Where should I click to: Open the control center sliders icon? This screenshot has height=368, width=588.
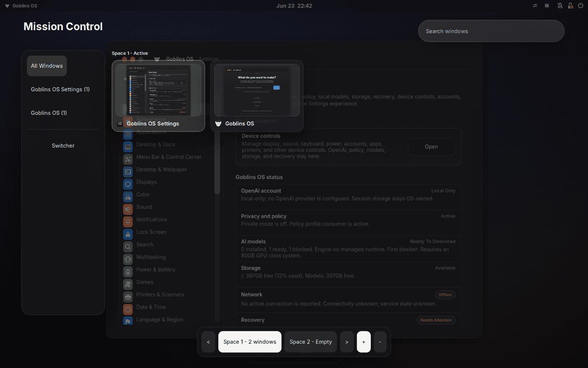click(x=535, y=6)
